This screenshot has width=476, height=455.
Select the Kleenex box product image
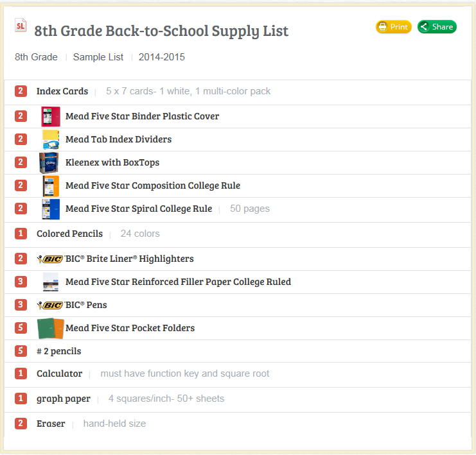click(49, 163)
